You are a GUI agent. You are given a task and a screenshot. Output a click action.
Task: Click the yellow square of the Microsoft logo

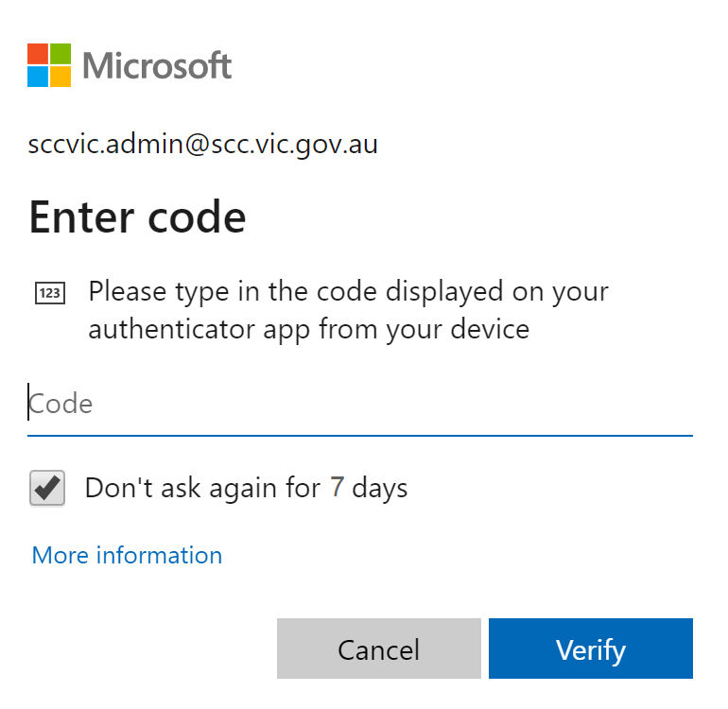[61, 76]
